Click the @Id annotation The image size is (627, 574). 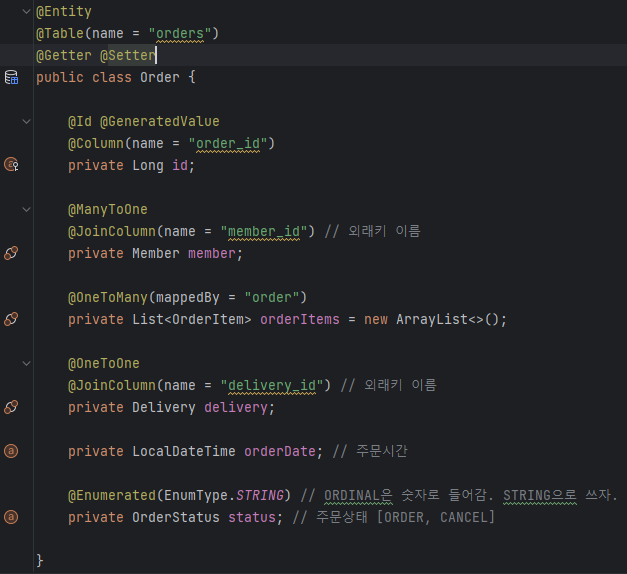coord(80,121)
